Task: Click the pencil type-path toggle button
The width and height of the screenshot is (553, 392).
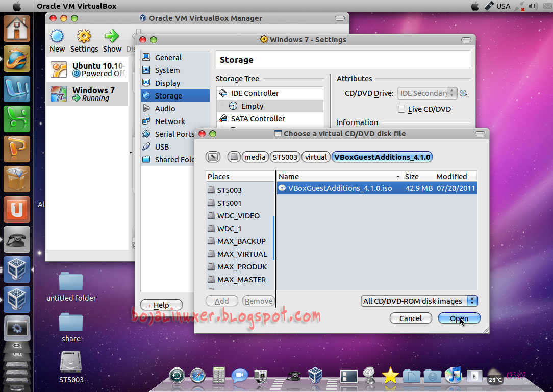Action: (213, 157)
